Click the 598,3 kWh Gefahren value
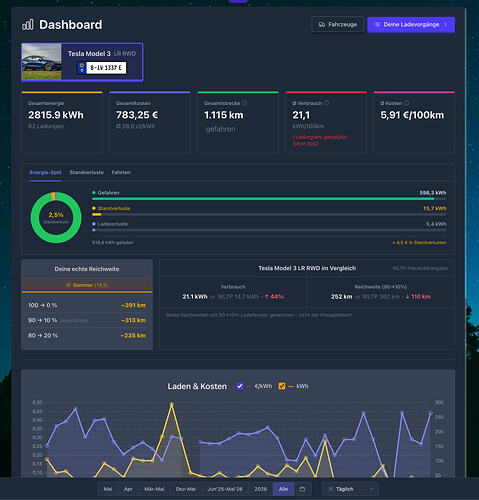The image size is (479, 500). coord(433,193)
